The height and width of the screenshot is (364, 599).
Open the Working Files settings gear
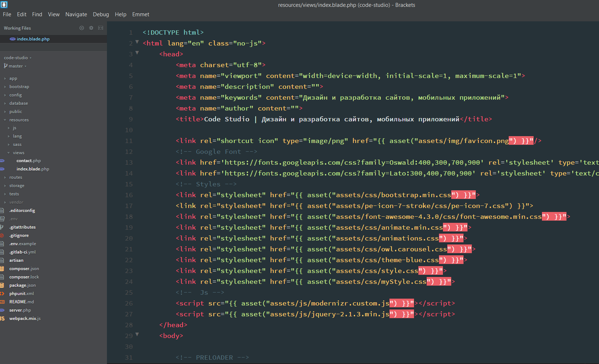click(x=91, y=28)
